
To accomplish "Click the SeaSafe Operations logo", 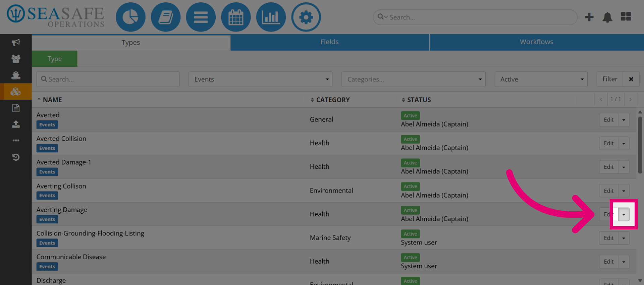I will (x=56, y=16).
